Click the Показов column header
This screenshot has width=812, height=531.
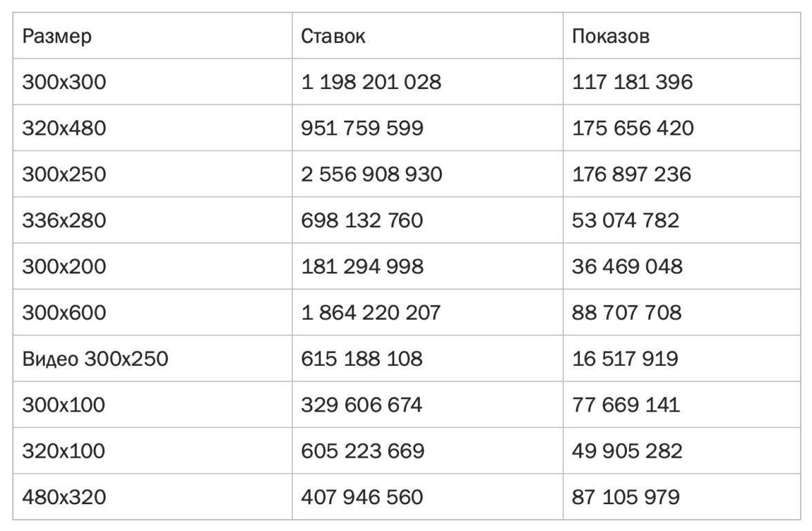click(x=610, y=37)
